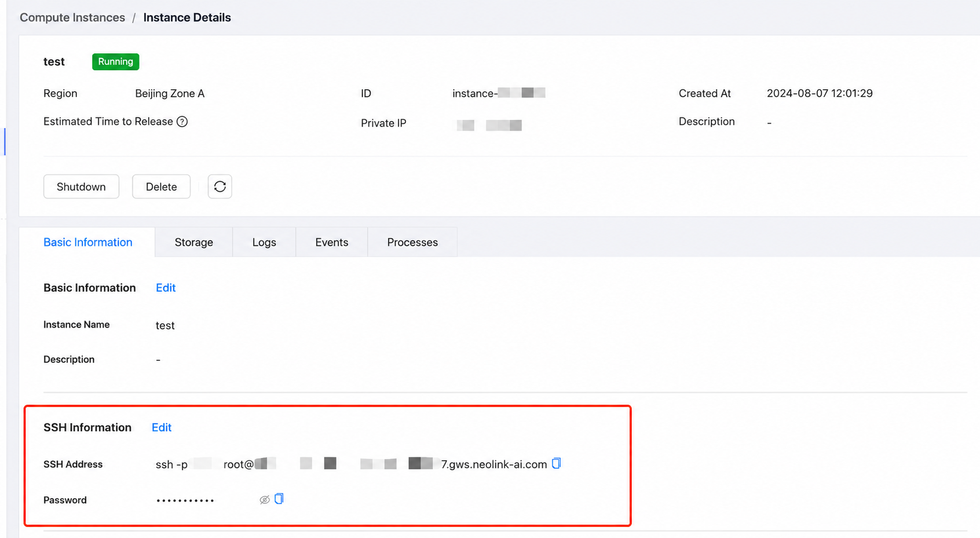The width and height of the screenshot is (980, 538).
Task: Click the masked password dots
Action: [x=185, y=500]
